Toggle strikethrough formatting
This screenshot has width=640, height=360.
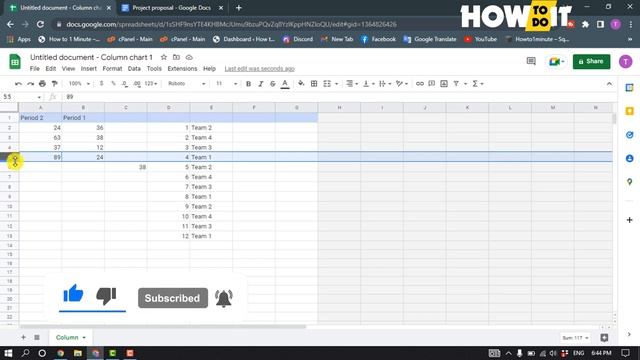(273, 84)
